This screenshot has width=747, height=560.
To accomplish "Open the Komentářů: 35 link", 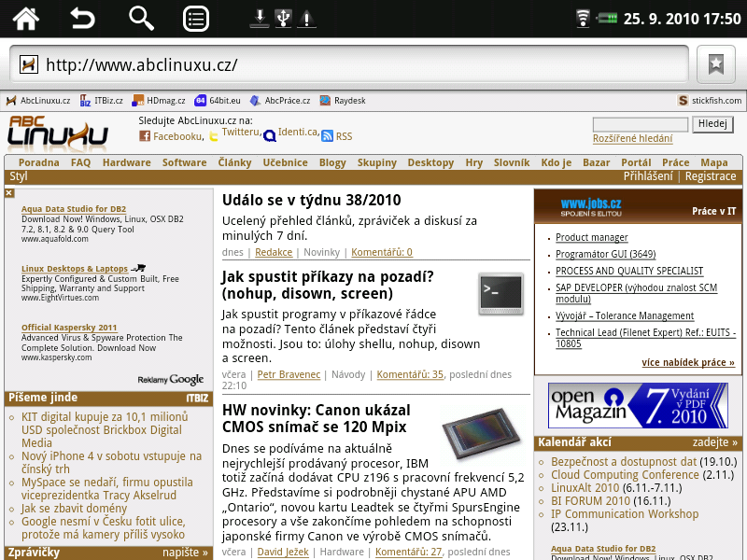I will point(410,375).
